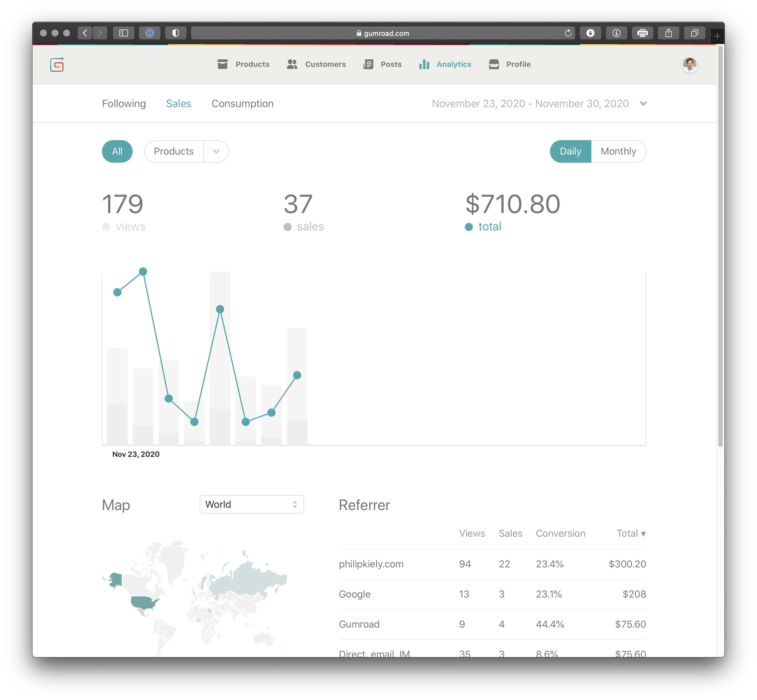Expand the date range selector dropdown

tap(643, 103)
